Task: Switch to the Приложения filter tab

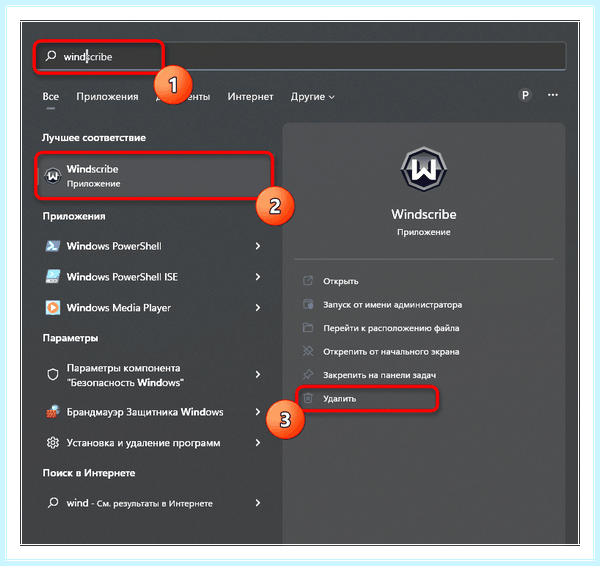Action: (x=107, y=96)
